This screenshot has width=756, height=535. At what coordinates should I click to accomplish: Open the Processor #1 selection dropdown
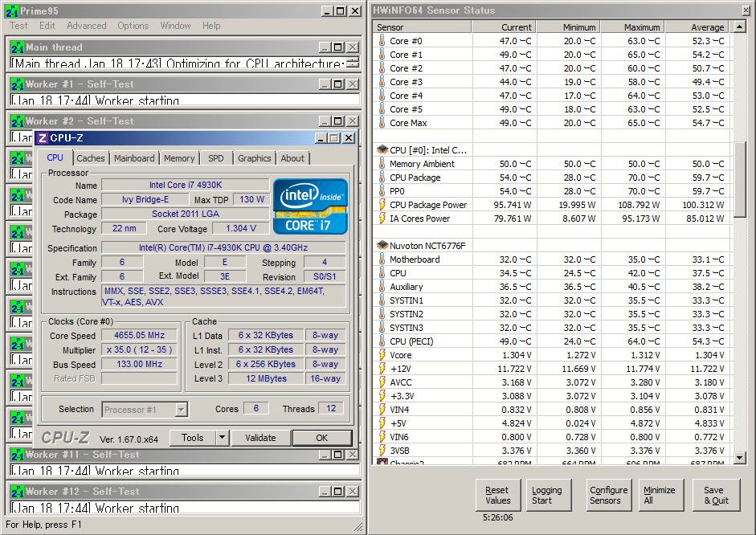(145, 409)
